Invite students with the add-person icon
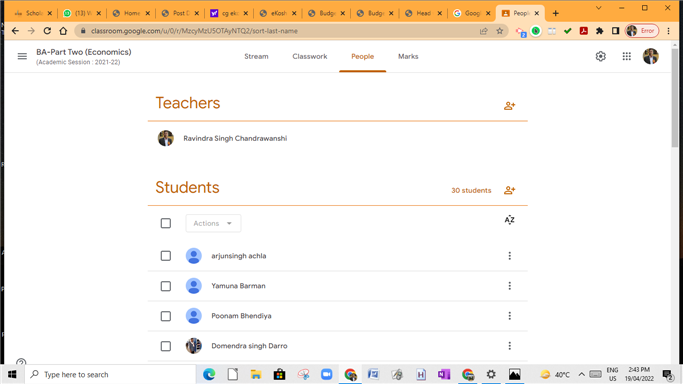683x384 pixels. (x=509, y=190)
